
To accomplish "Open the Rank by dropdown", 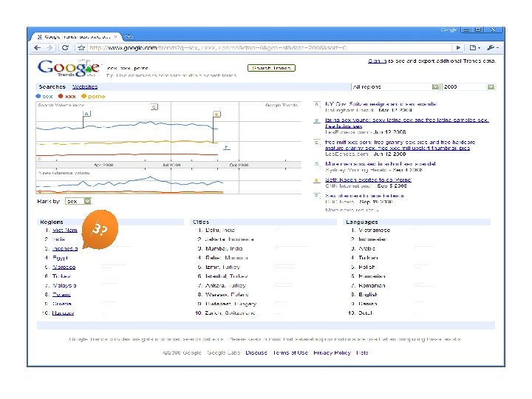I will (78, 201).
